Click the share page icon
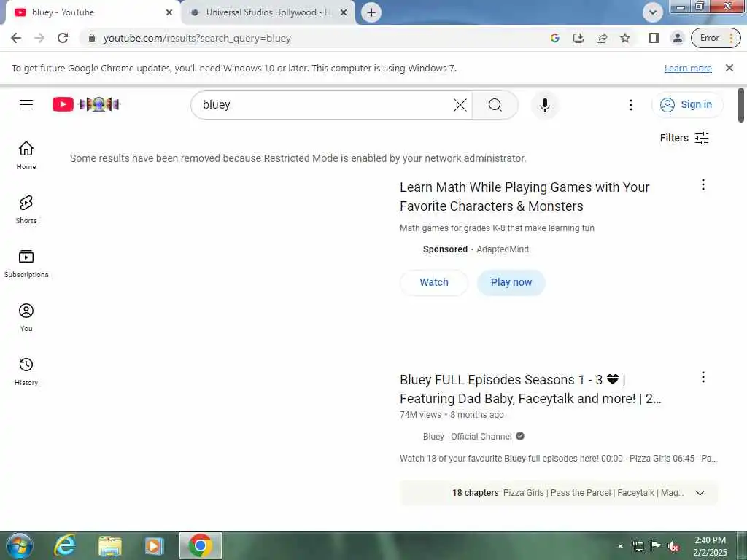 pos(602,38)
